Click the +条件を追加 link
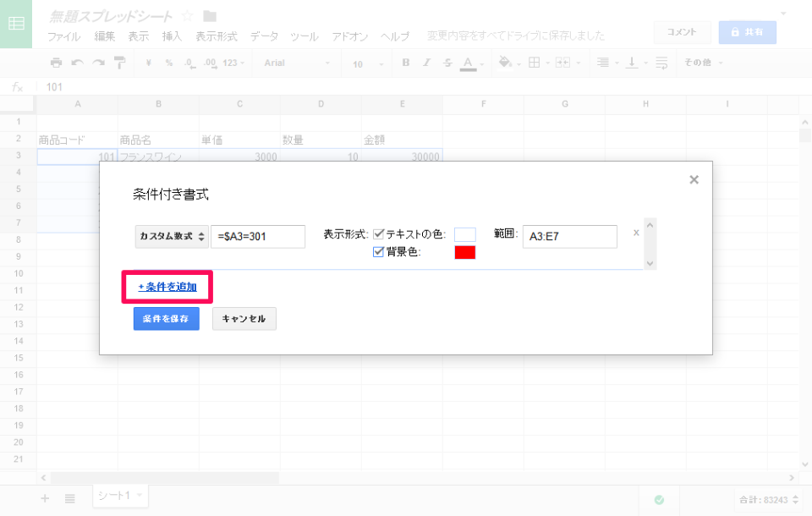This screenshot has height=516, width=812. tap(167, 287)
